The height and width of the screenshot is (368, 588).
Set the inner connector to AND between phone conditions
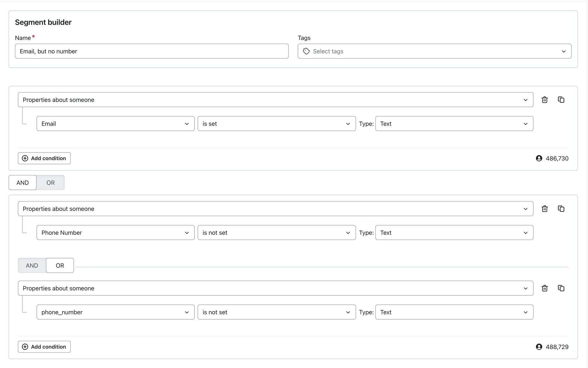[x=32, y=265]
